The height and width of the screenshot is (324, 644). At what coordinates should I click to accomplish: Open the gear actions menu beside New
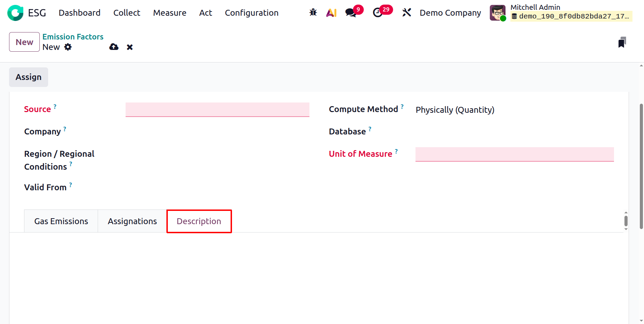point(68,47)
